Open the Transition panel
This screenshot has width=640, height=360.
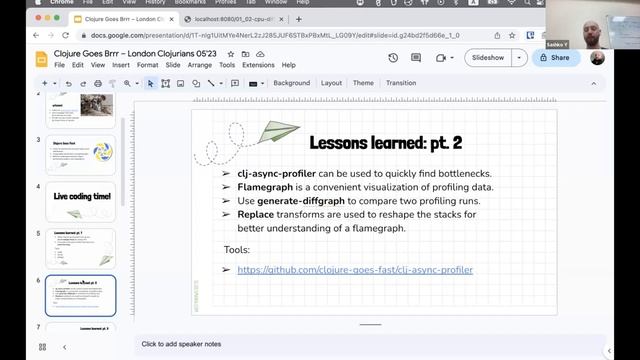[x=401, y=83]
